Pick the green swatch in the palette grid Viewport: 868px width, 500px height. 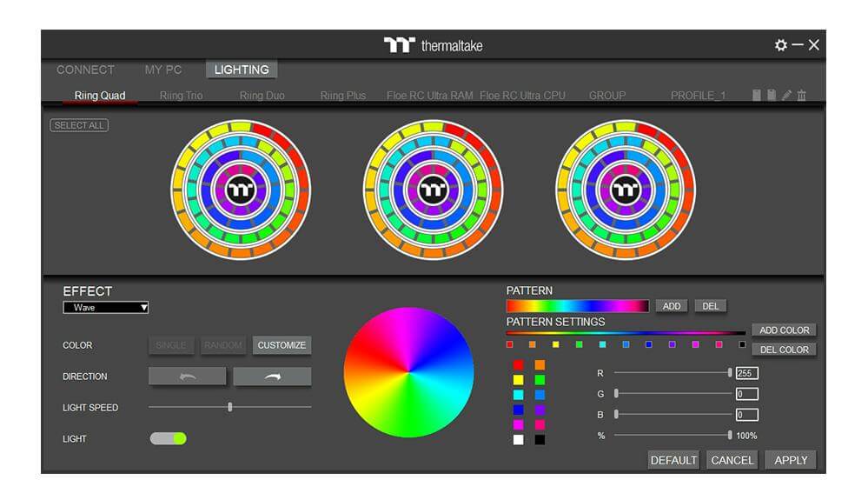pos(540,380)
